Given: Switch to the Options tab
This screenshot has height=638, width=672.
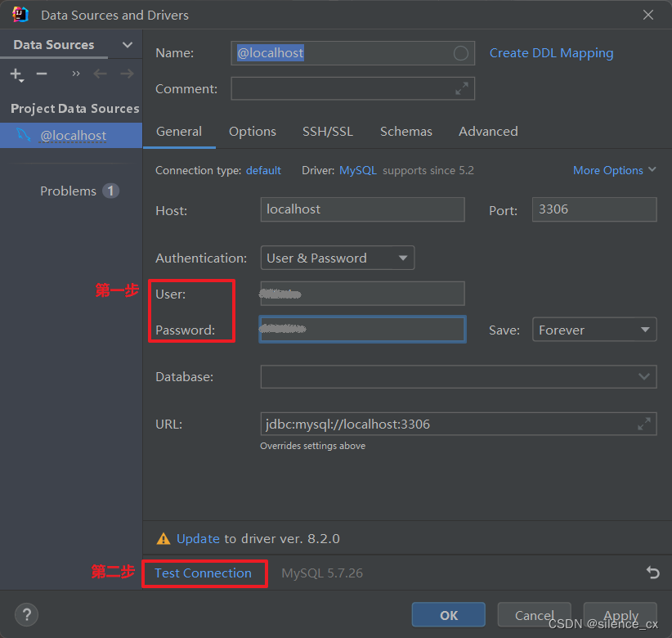Looking at the screenshot, I should click(x=253, y=131).
